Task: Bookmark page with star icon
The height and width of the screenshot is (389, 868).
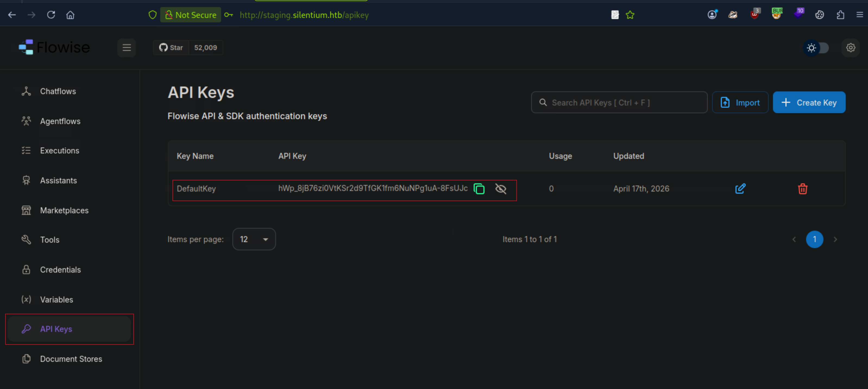Action: [x=630, y=15]
